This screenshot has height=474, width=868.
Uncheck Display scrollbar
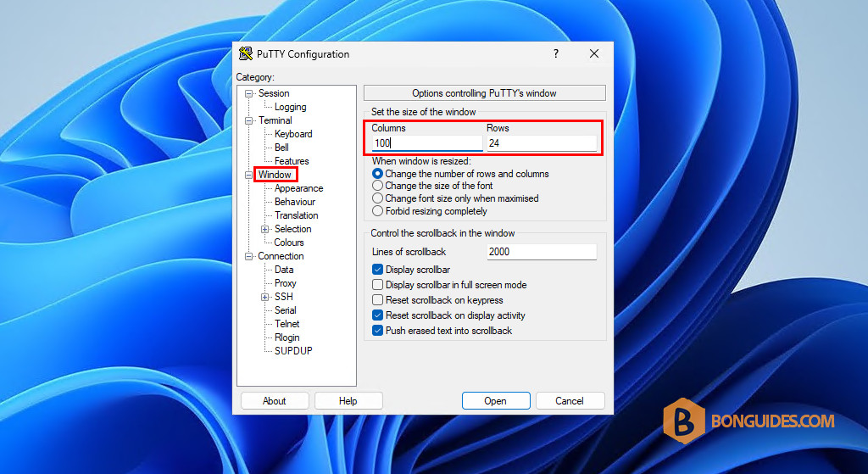pyautogui.click(x=377, y=270)
